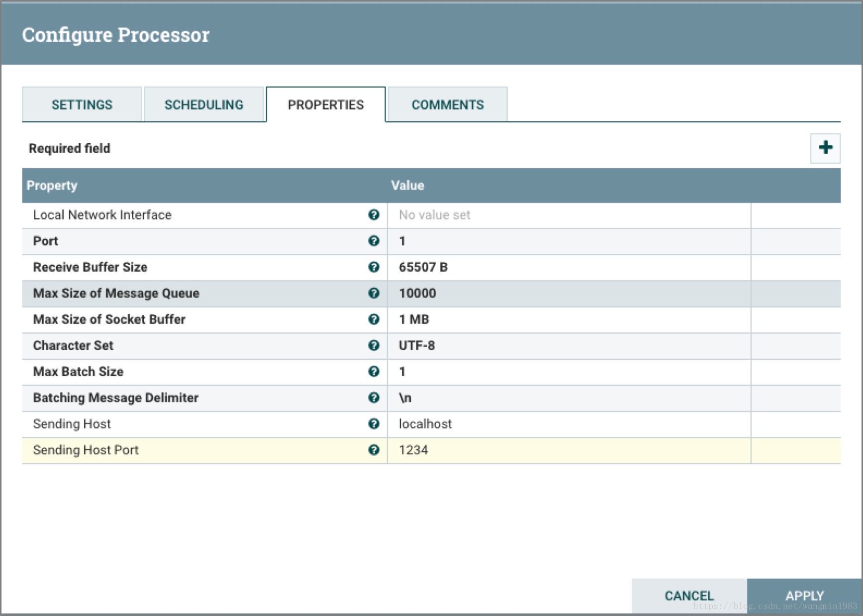Select the 'Sending Host Port' property name
863x616 pixels.
point(86,450)
